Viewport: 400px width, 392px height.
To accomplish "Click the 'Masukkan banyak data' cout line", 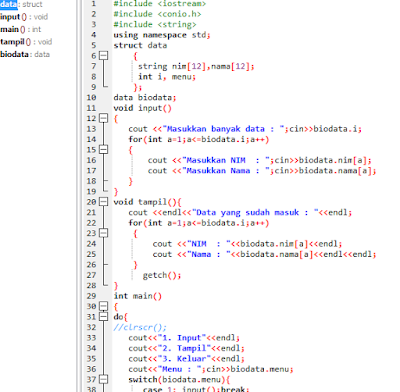I will coord(245,129).
